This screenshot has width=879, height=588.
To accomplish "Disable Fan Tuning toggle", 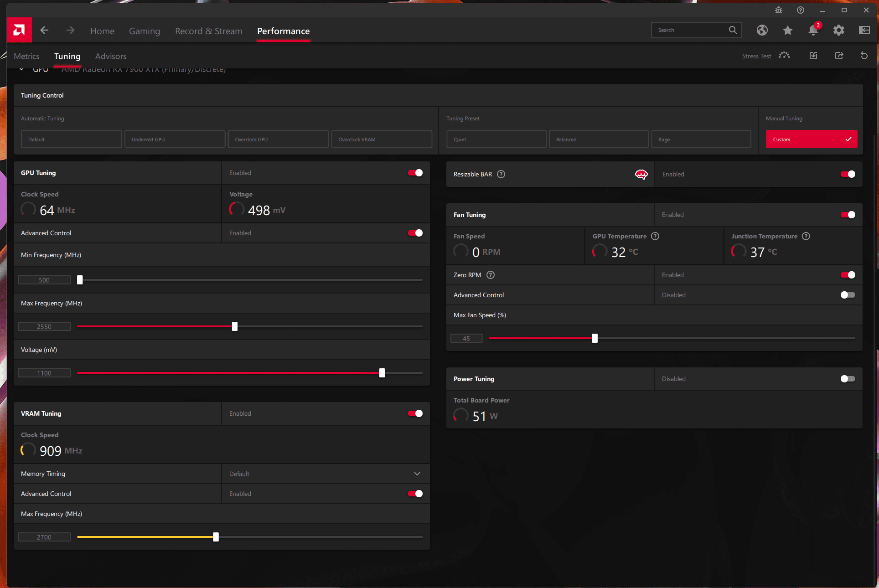I will point(848,215).
